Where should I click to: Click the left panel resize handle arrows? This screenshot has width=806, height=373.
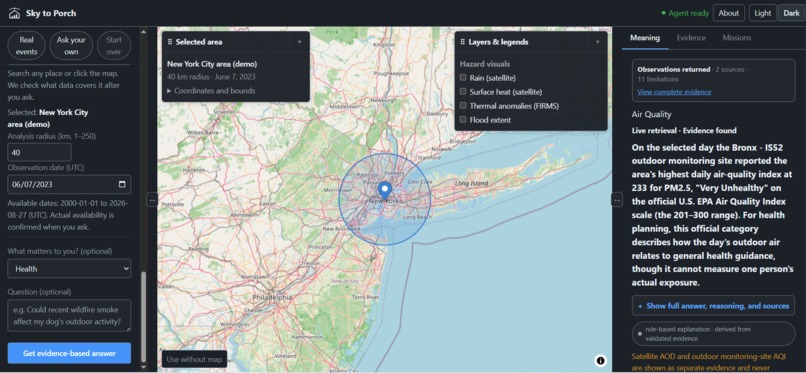[152, 199]
